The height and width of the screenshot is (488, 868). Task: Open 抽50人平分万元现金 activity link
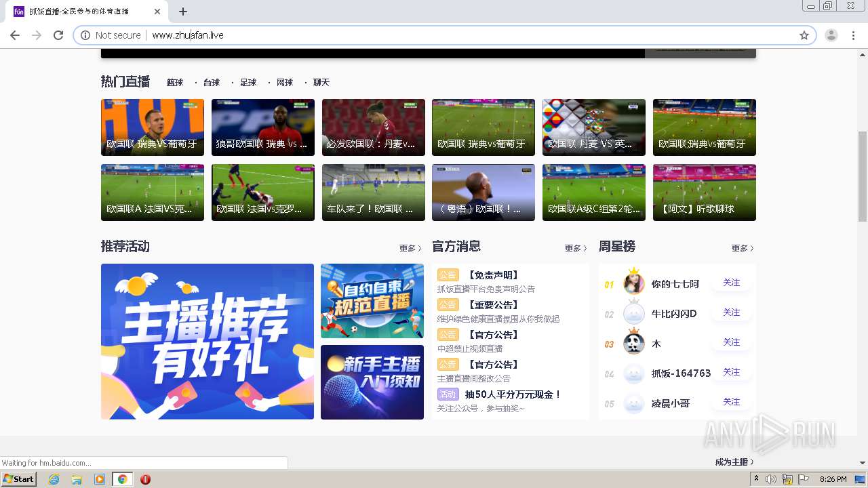click(513, 394)
